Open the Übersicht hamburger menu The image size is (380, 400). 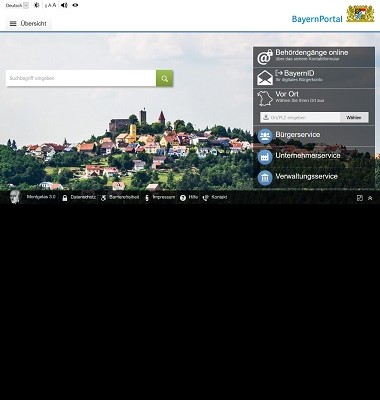pyautogui.click(x=28, y=24)
